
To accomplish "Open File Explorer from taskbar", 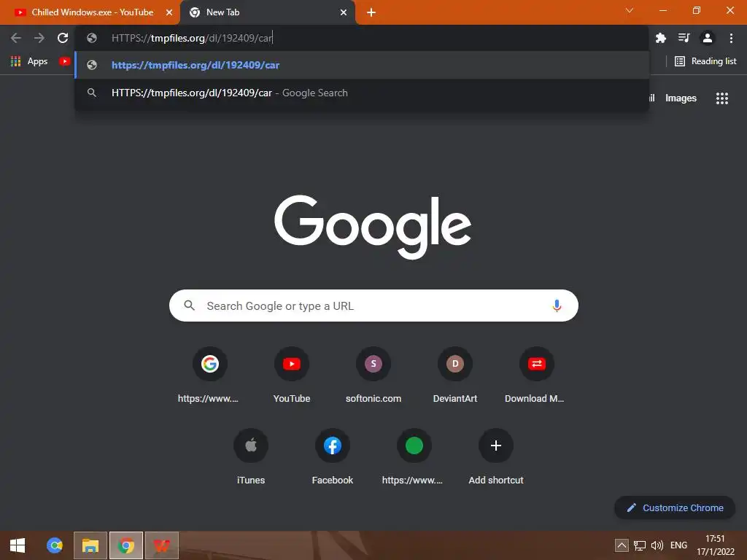I will coord(90,545).
